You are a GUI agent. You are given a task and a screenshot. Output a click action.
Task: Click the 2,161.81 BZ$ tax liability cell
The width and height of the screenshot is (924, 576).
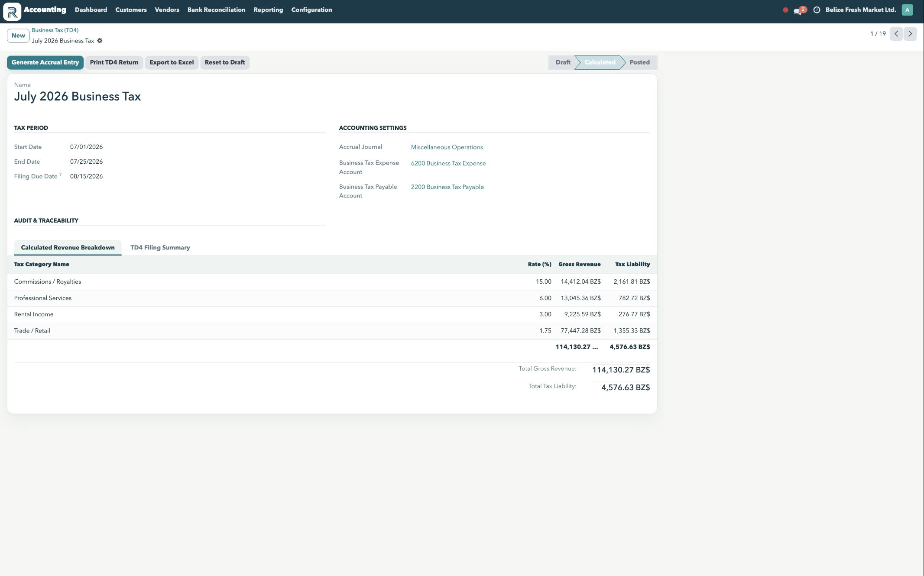coord(632,282)
